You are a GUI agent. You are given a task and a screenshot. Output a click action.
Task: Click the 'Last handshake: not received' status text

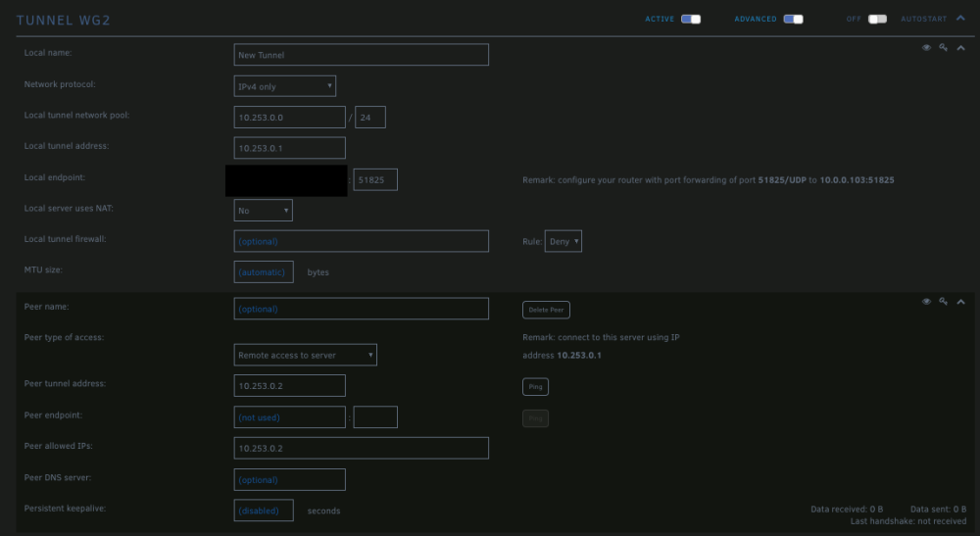tap(908, 521)
